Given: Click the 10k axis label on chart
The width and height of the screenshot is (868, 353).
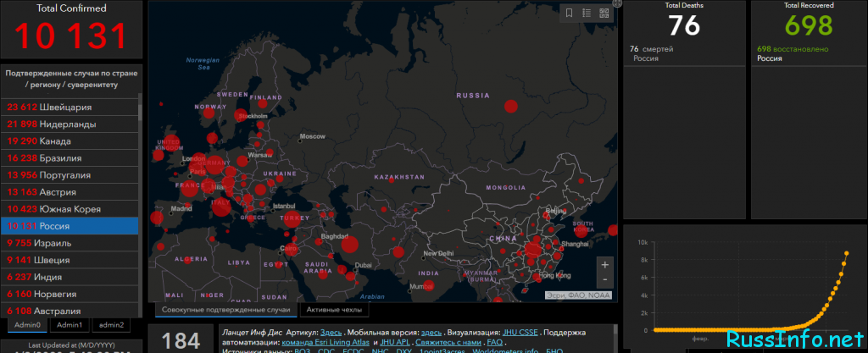Looking at the screenshot, I should [x=643, y=243].
